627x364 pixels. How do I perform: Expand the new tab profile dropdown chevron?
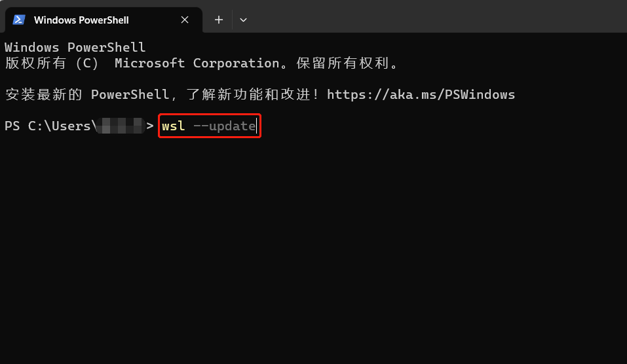click(243, 20)
